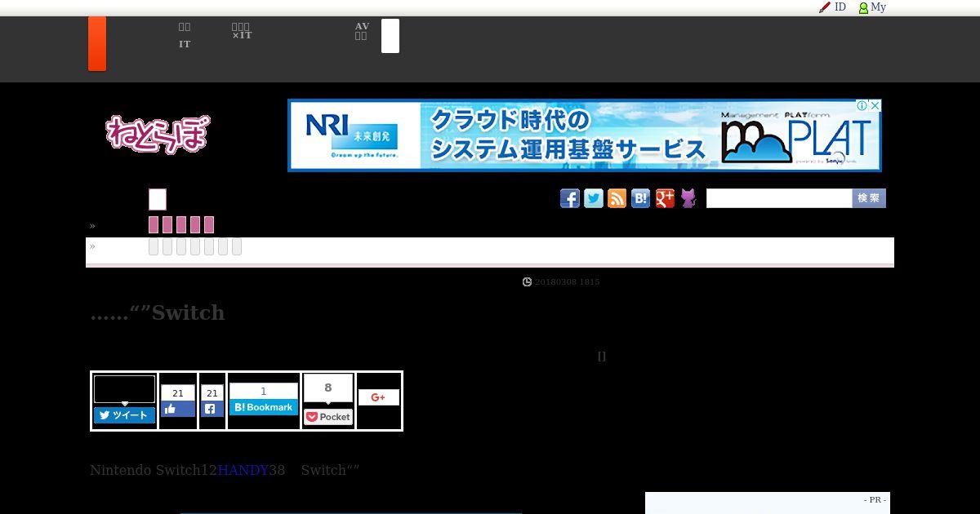Viewport: 980px width, 514px height.
Task: Click the 検索 search button
Action: [x=869, y=198]
